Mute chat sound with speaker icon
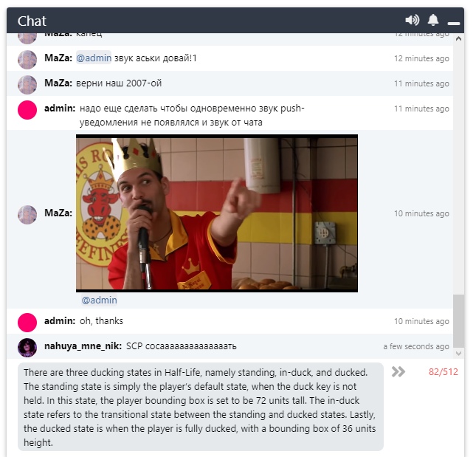 click(x=412, y=21)
